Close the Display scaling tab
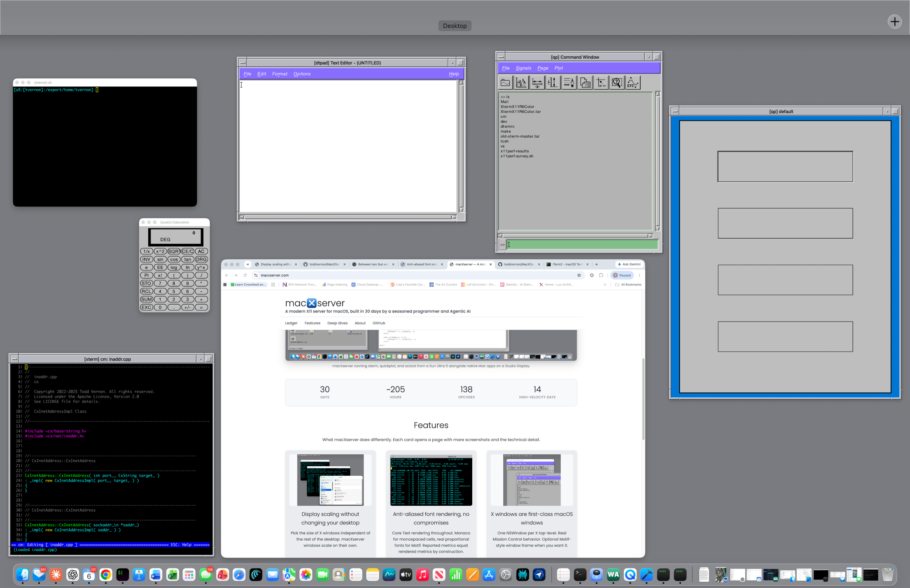 point(296,264)
